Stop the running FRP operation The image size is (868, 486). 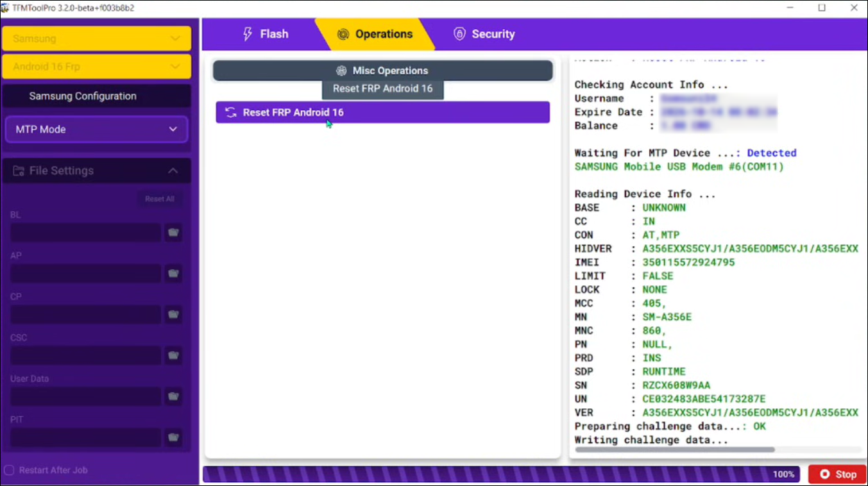[x=837, y=474]
